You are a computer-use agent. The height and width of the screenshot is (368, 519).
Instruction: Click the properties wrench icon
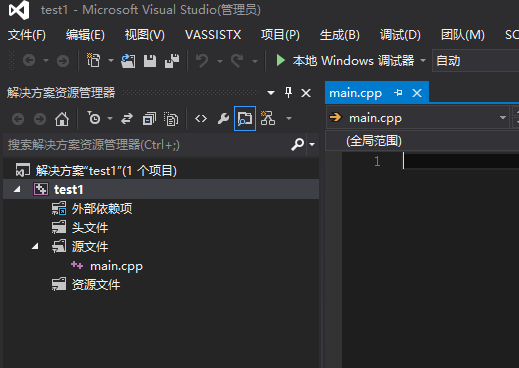pyautogui.click(x=223, y=119)
